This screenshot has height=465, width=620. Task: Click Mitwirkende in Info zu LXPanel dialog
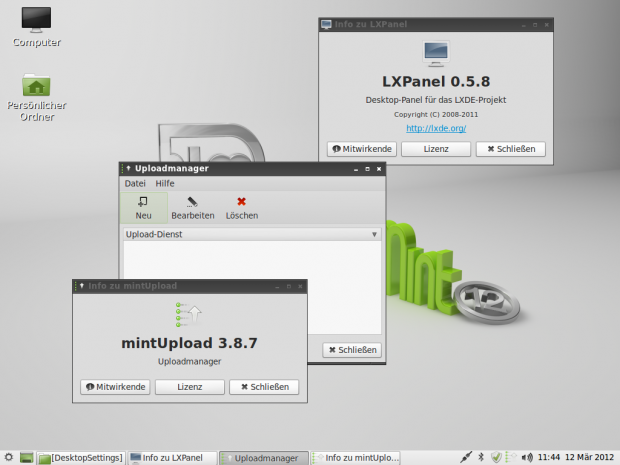click(362, 149)
